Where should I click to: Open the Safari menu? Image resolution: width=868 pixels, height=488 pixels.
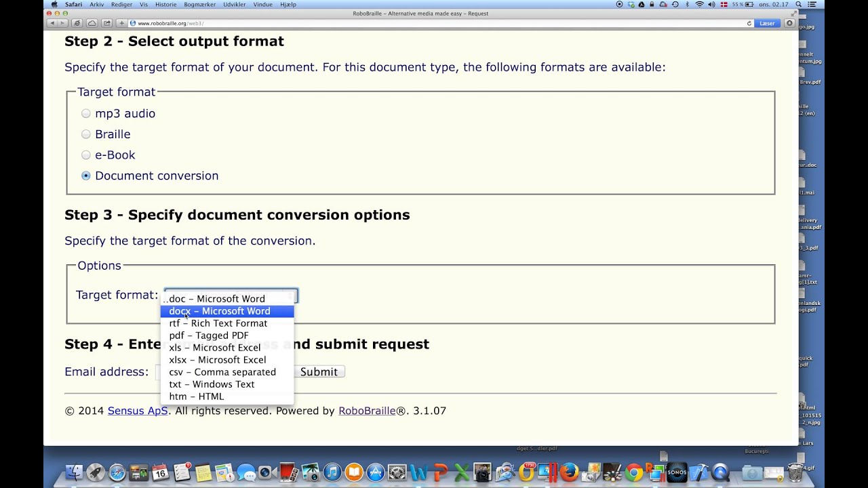[x=73, y=4]
